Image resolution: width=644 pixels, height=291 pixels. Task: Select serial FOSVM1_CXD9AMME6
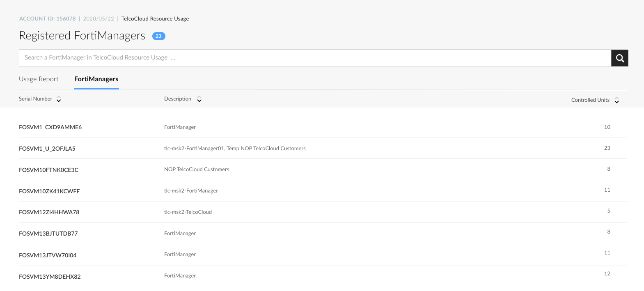pyautogui.click(x=50, y=127)
